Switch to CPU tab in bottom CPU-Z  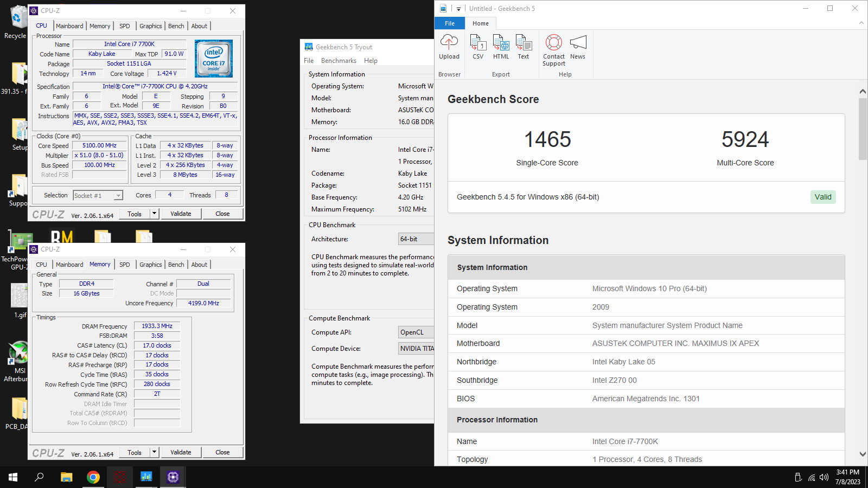tap(42, 265)
